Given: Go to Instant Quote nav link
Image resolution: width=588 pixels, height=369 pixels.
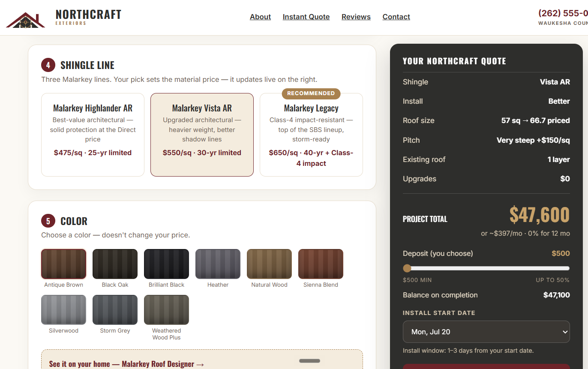Looking at the screenshot, I should point(306,17).
